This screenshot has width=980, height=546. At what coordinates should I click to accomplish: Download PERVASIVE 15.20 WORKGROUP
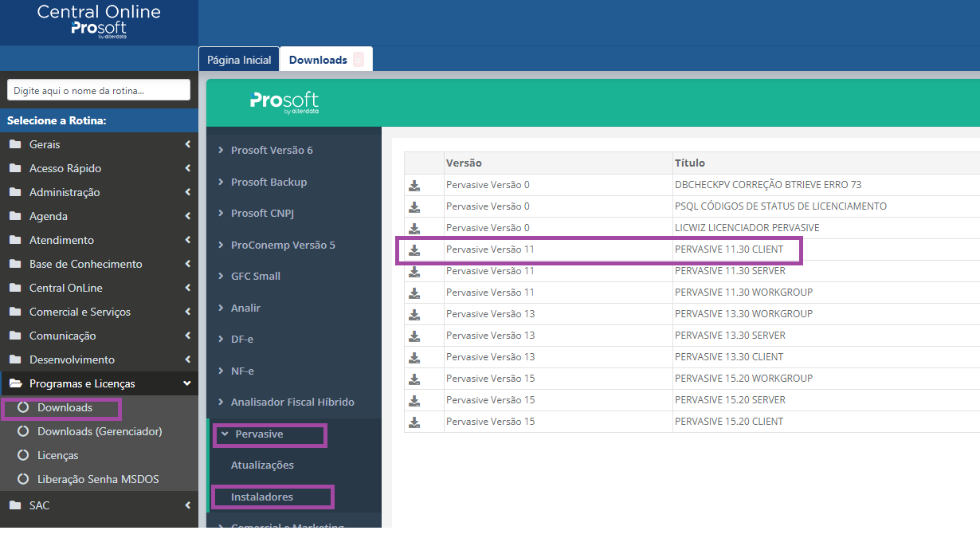click(414, 379)
